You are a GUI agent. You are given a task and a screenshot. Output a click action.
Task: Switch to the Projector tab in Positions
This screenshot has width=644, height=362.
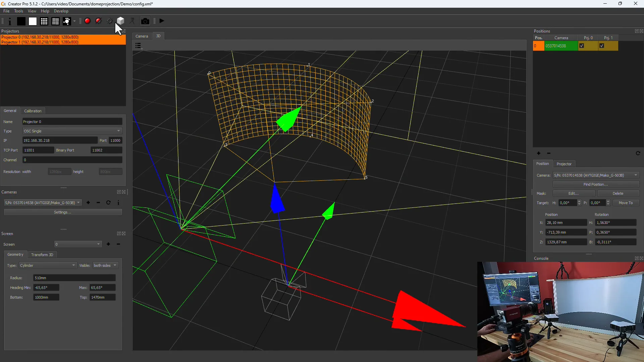564,164
